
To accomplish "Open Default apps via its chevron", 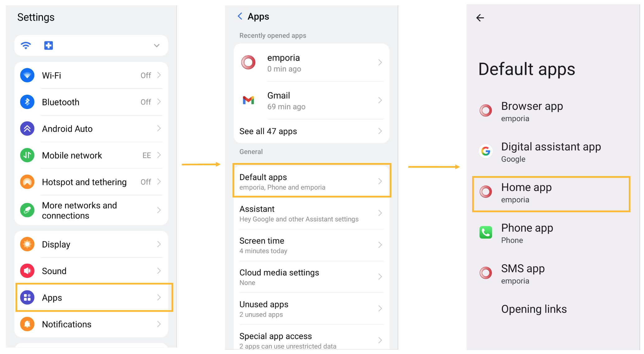I will point(380,181).
